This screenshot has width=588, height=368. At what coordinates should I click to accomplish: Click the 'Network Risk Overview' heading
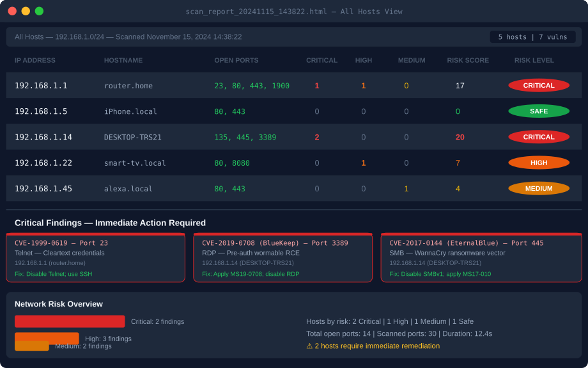coord(59,304)
